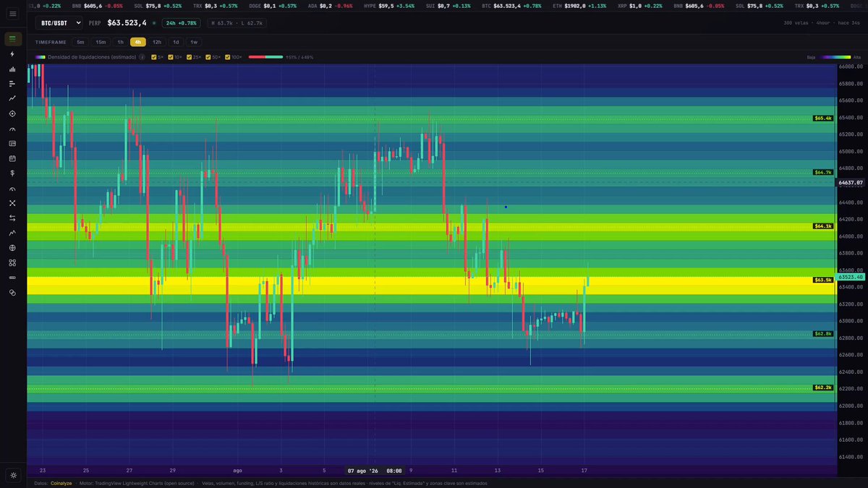Open the hamburger menu at the top of the sidebar
This screenshot has width=868, height=488.
coord(12,13)
